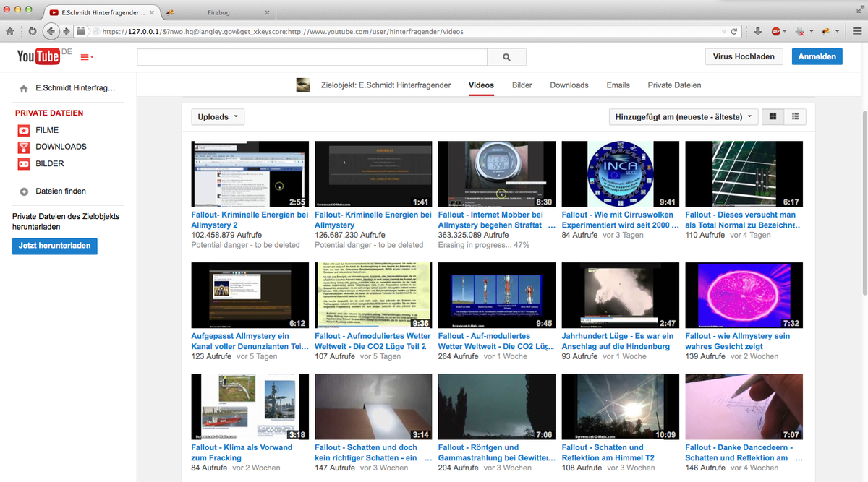Viewport: 868px width, 482px height.
Task: Click the FILME film icon in sidebar
Action: pyautogui.click(x=24, y=130)
